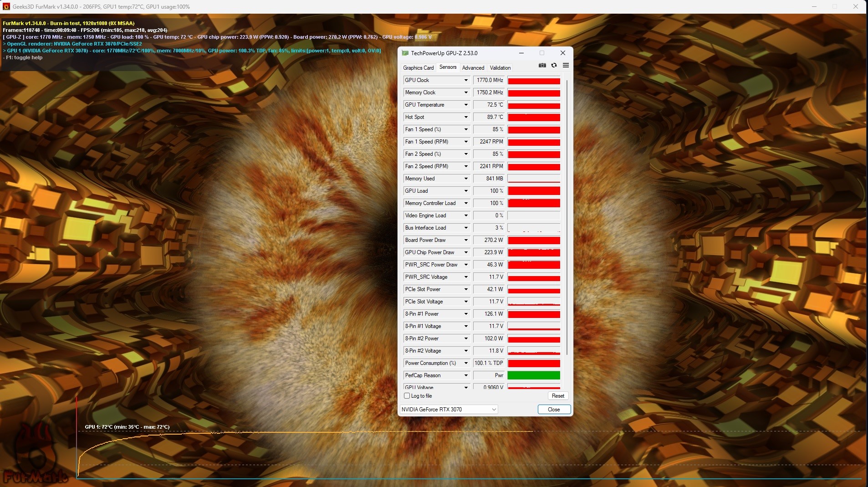
Task: Minimize the GPU-Z window
Action: coord(521,53)
